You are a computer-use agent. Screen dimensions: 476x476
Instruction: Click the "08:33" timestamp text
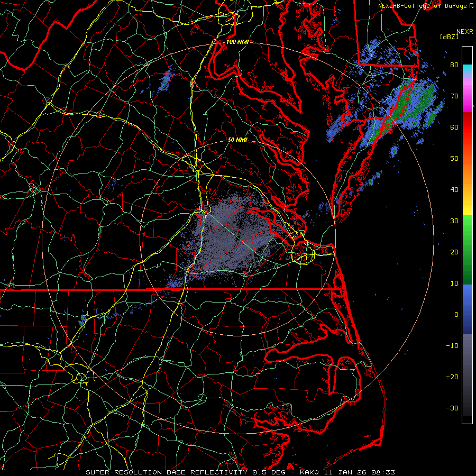[x=383, y=472]
